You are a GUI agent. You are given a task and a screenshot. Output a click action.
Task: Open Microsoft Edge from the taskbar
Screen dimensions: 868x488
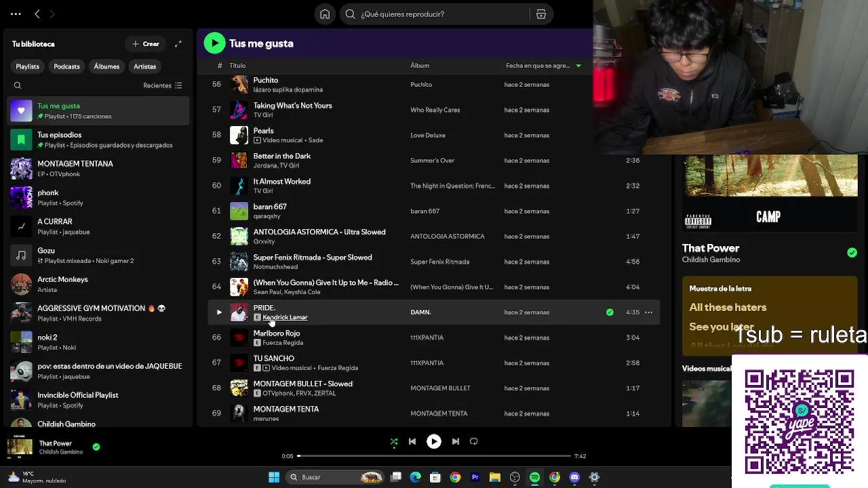coord(416,477)
